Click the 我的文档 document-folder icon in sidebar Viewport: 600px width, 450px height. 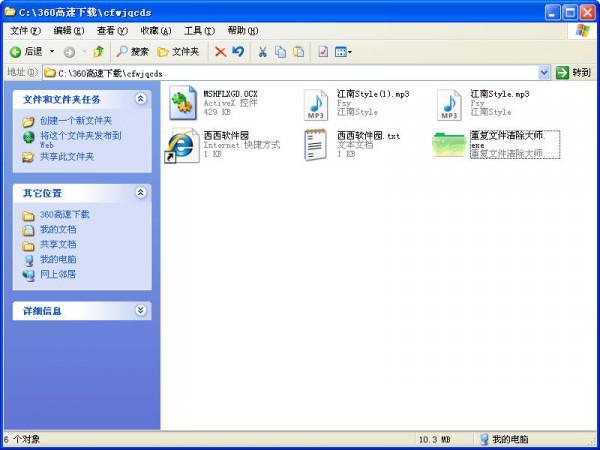(x=28, y=231)
